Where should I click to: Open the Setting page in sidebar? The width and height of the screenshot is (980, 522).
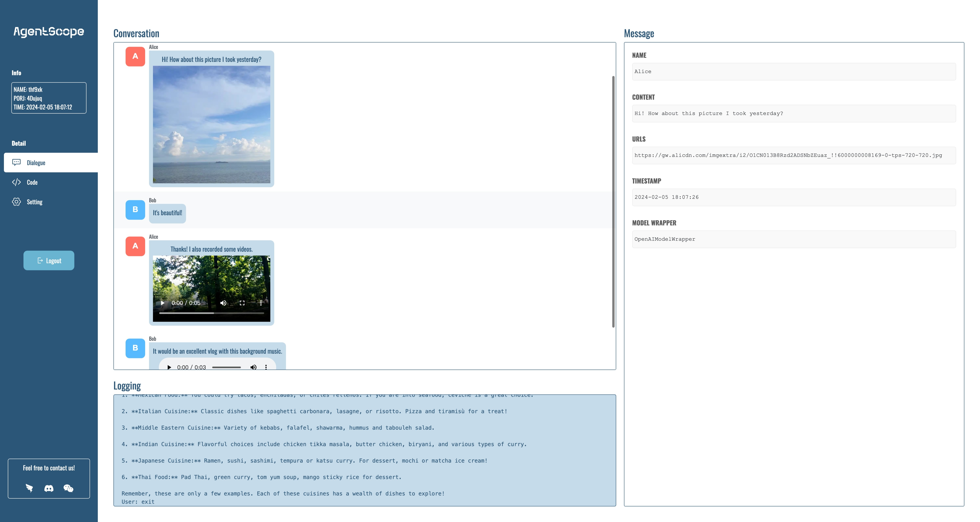click(x=34, y=202)
